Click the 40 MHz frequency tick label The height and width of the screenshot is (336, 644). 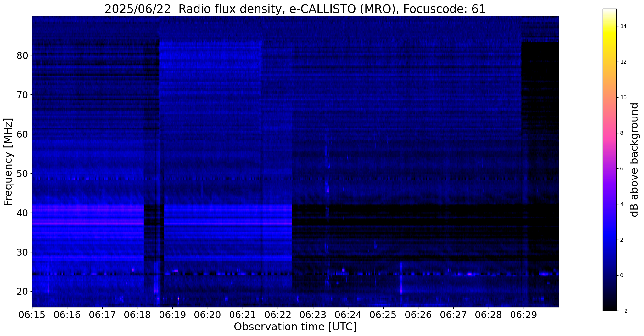22,213
